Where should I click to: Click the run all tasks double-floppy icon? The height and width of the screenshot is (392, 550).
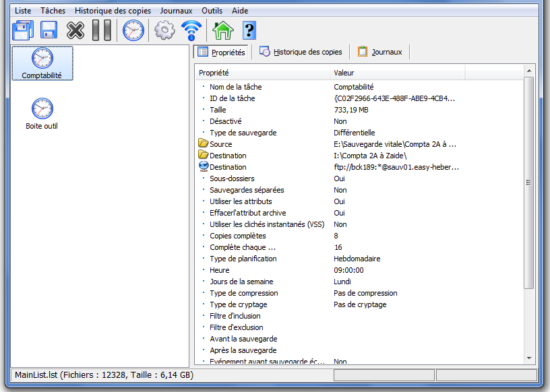23,30
